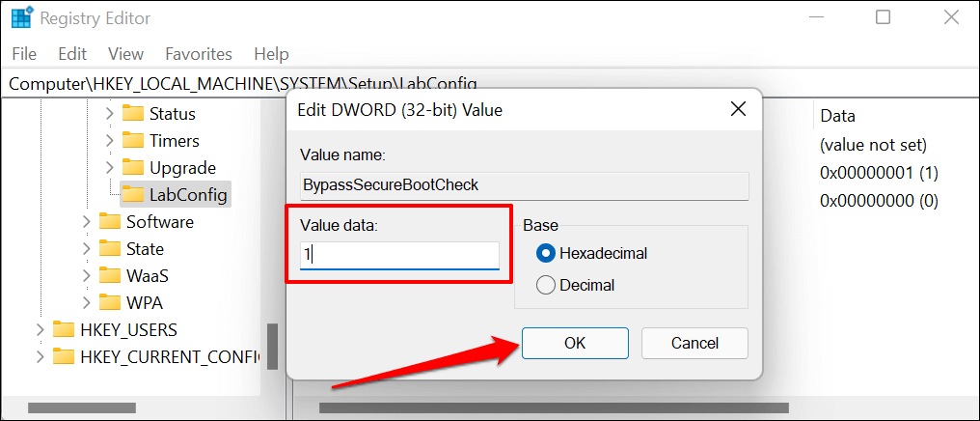Close the Edit DWORD dialog
980x421 pixels.
tap(738, 109)
